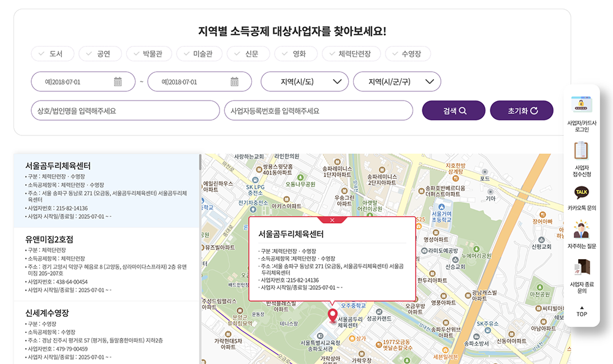Viewport: 613px width, 364px height.
Task: Click the start date input field
Action: pyautogui.click(x=83, y=82)
